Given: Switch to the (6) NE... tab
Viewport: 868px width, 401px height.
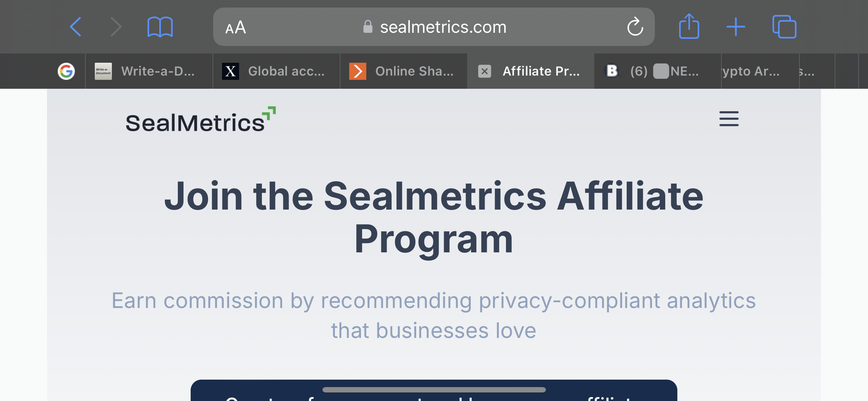Looking at the screenshot, I should pyautogui.click(x=658, y=71).
